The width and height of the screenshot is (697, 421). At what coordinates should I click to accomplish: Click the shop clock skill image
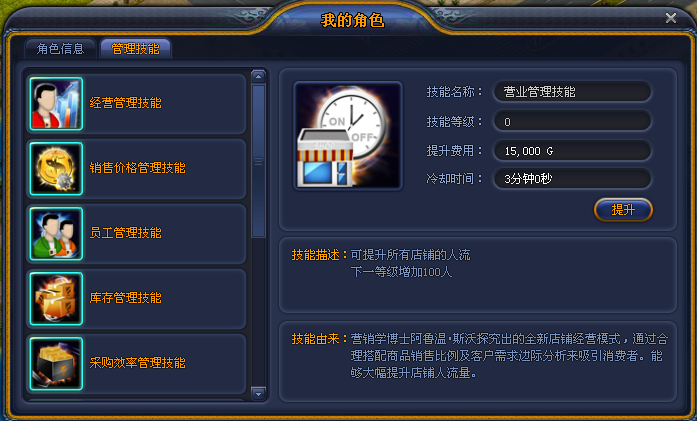point(348,136)
